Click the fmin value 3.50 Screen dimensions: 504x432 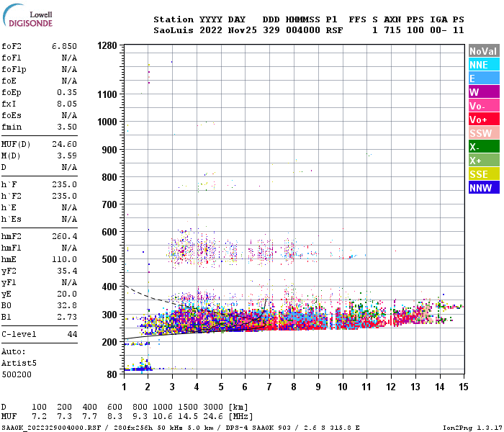point(67,127)
